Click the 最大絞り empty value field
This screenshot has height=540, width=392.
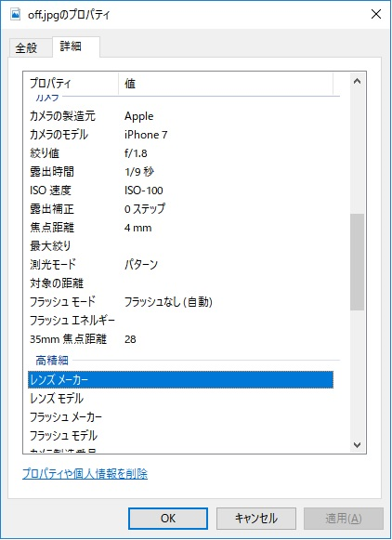[228, 246]
